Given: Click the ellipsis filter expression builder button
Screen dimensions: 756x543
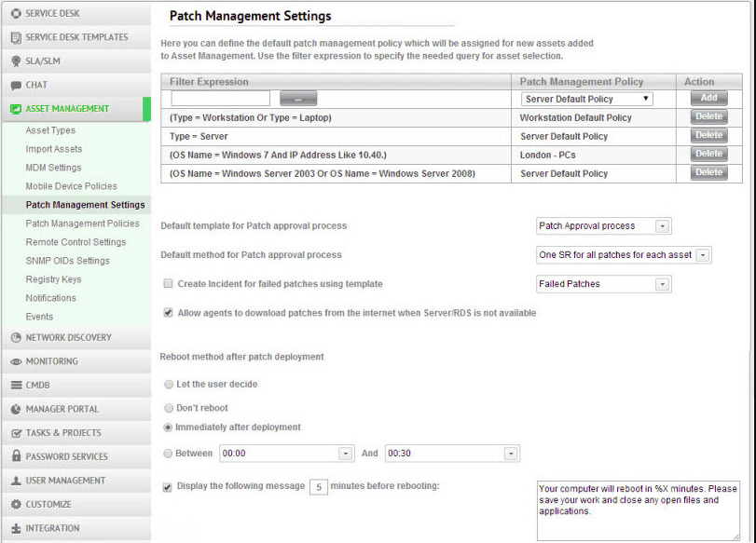Looking at the screenshot, I should (298, 99).
